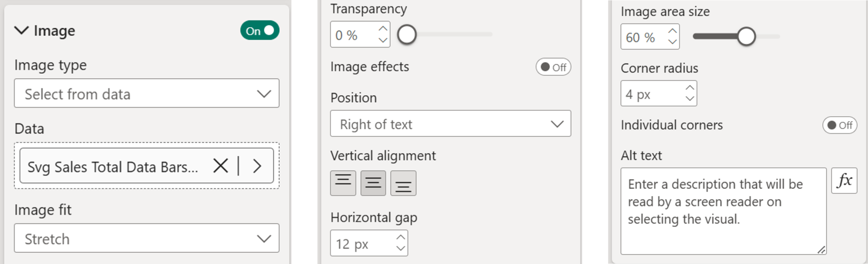This screenshot has width=868, height=264.
Task: Open the Position dropdown
Action: point(450,124)
